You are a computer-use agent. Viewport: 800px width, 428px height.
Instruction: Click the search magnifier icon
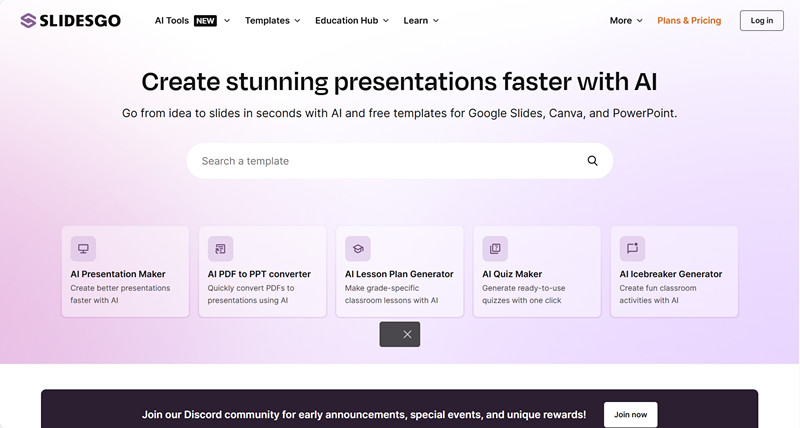pyautogui.click(x=592, y=161)
